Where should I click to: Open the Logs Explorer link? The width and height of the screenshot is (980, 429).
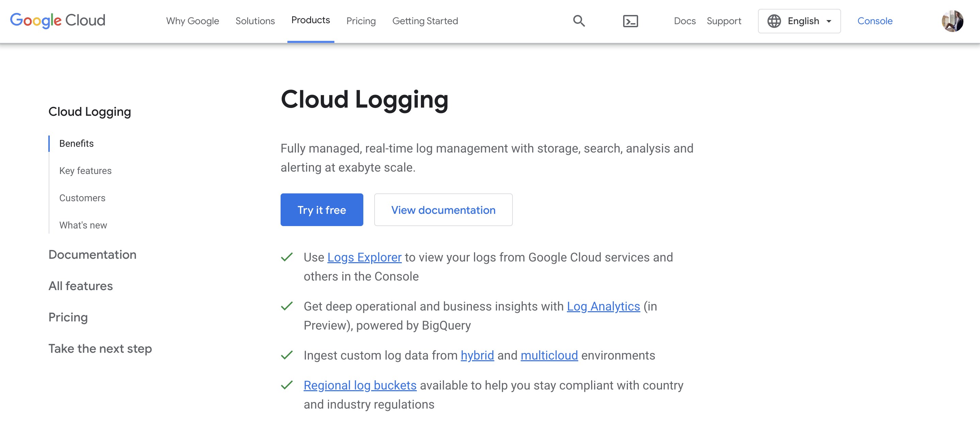[x=364, y=257]
